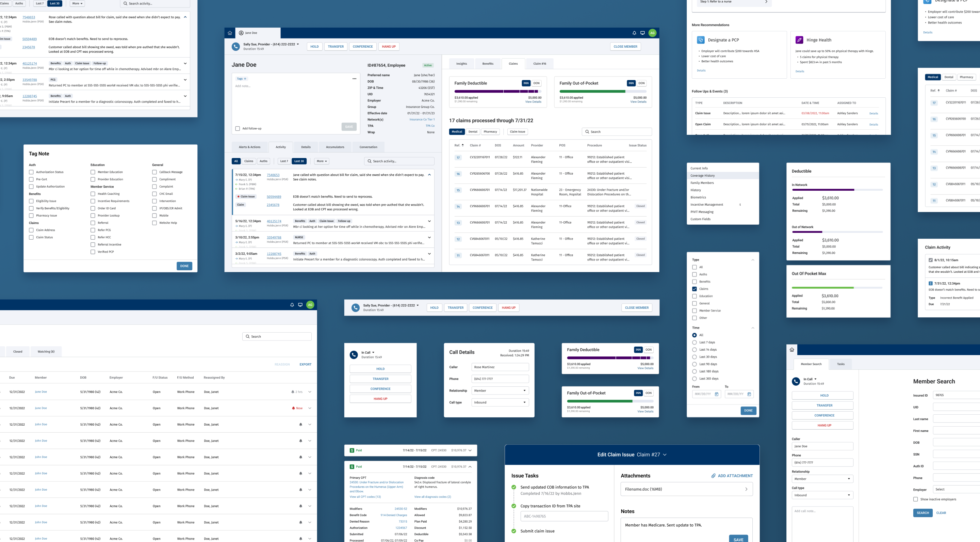
Task: Click in the Search activity field
Action: pos(399,161)
